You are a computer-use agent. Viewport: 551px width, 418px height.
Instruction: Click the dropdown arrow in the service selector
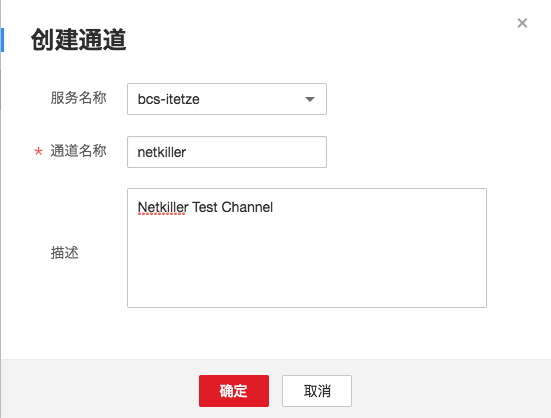pos(310,99)
